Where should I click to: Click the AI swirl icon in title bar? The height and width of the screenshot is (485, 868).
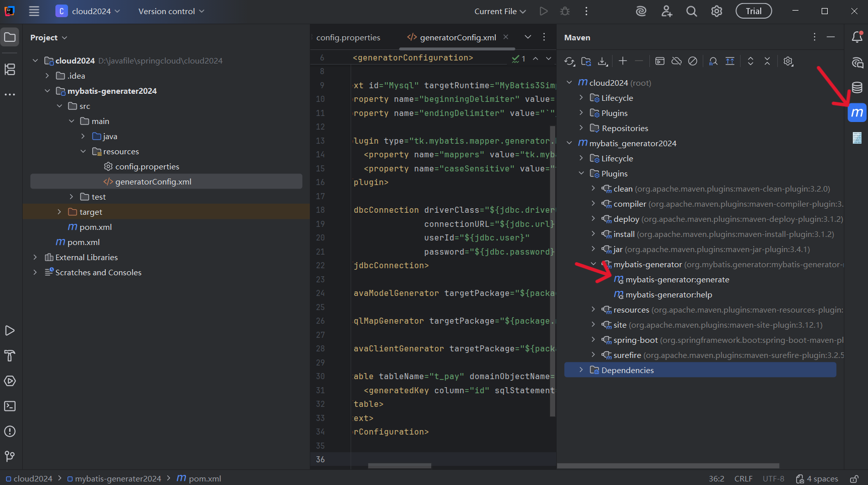pos(641,11)
